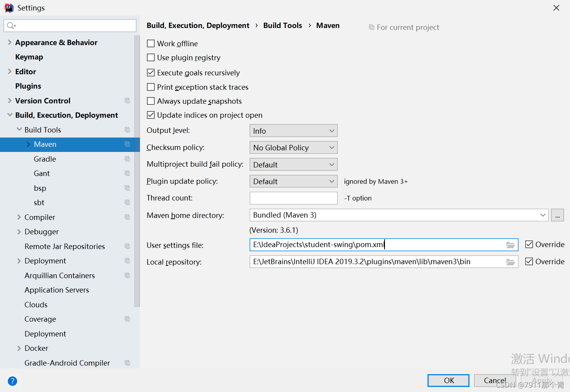Viewport: 570px width, 392px height.
Task: Enable Always update snapshots checkbox
Action: [151, 101]
